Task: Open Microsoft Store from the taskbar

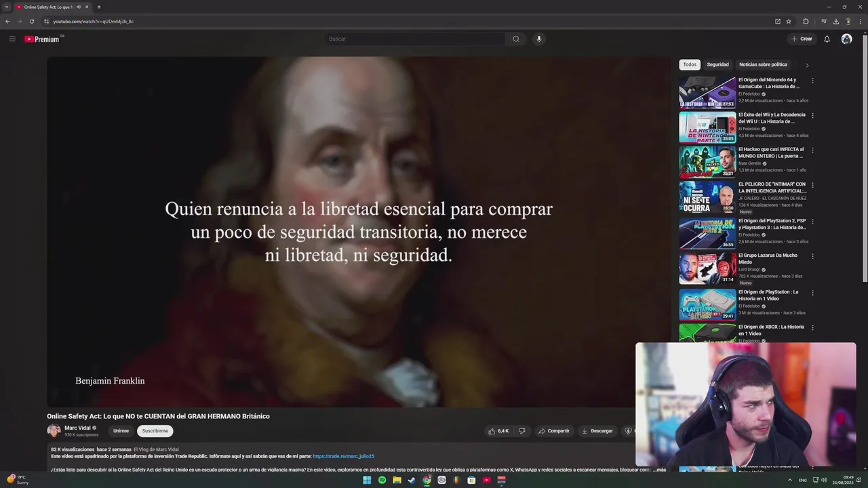Action: pos(471,480)
